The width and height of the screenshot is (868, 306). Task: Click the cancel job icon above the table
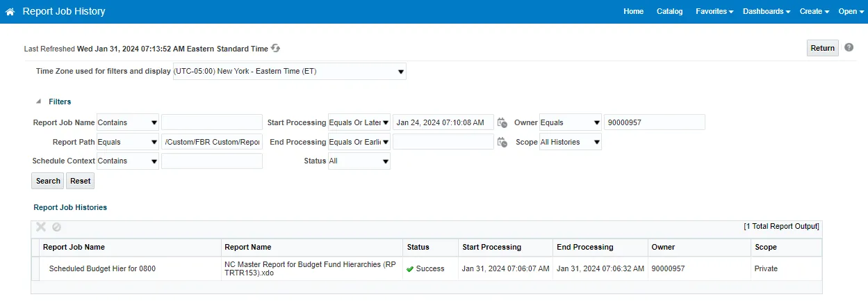(57, 227)
